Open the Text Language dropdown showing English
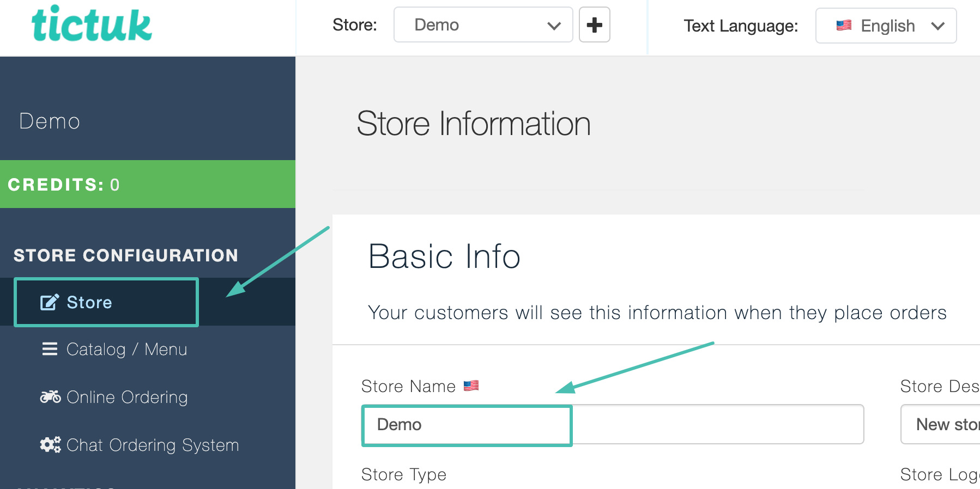The image size is (980, 489). tap(886, 26)
